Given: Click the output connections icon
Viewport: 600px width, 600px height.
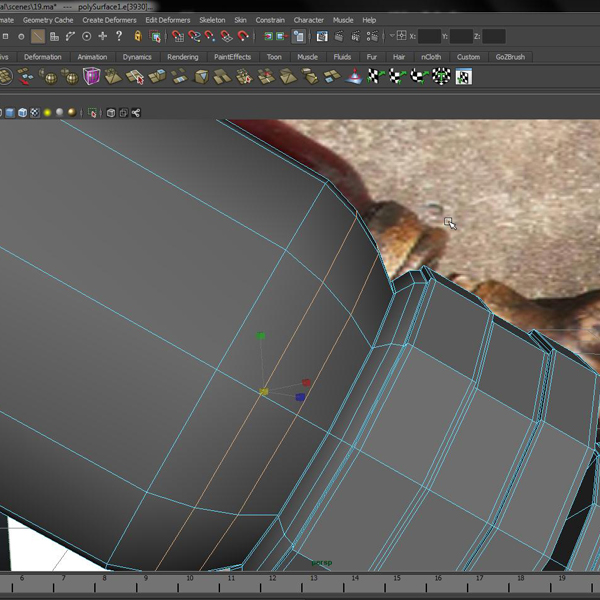Looking at the screenshot, I should point(282,36).
